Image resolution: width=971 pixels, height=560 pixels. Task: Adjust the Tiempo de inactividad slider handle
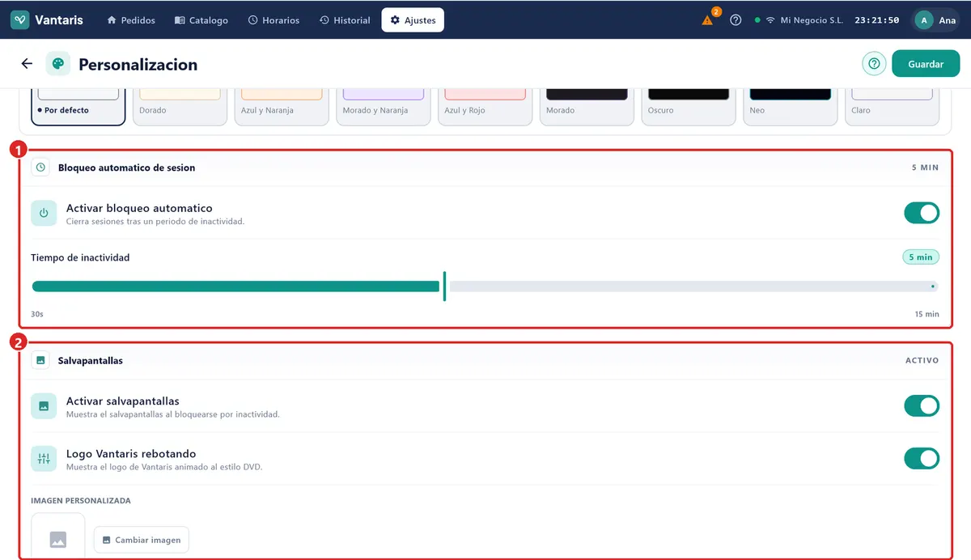point(444,286)
